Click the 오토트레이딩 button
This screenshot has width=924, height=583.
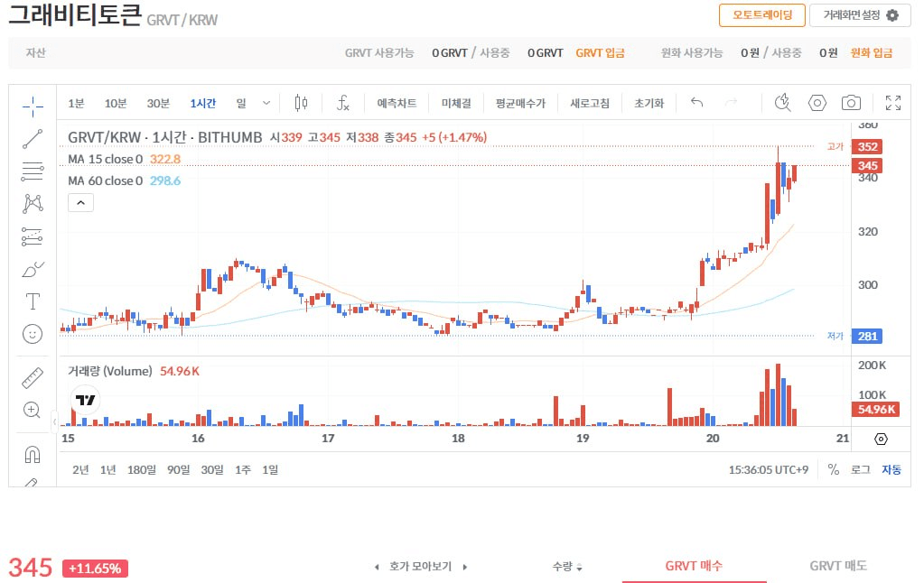(762, 14)
